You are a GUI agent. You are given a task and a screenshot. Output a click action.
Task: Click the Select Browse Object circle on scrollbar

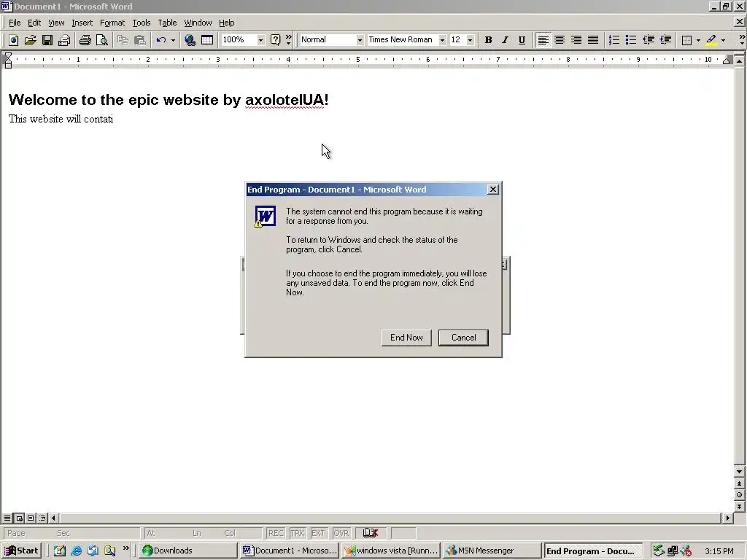point(739,495)
